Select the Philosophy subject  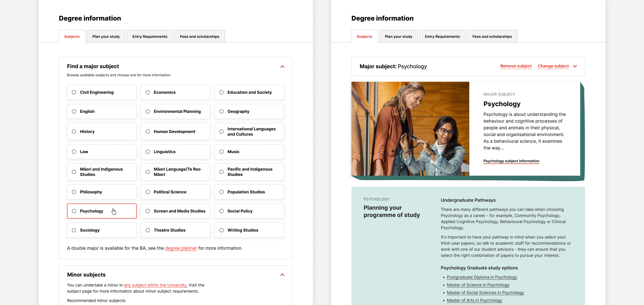click(102, 192)
